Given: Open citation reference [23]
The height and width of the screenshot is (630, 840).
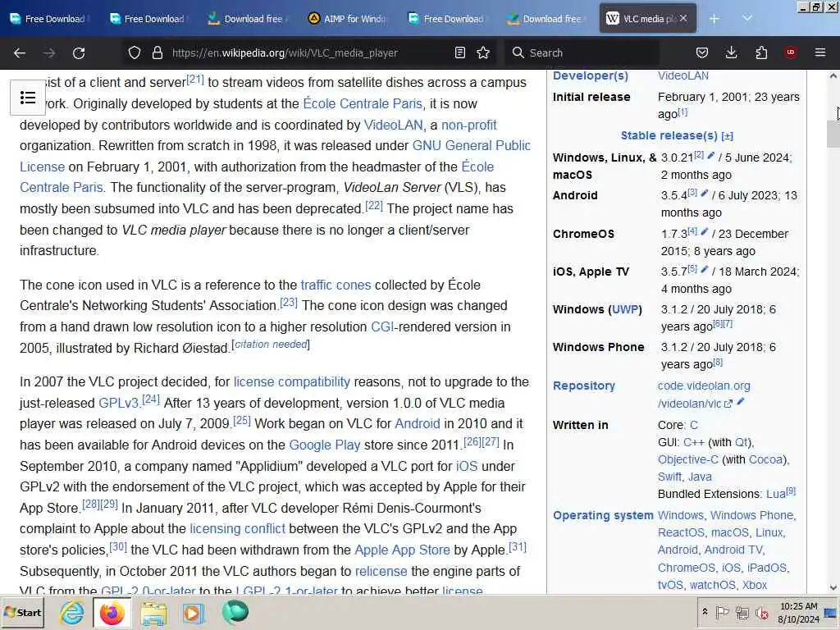Looking at the screenshot, I should [288, 302].
